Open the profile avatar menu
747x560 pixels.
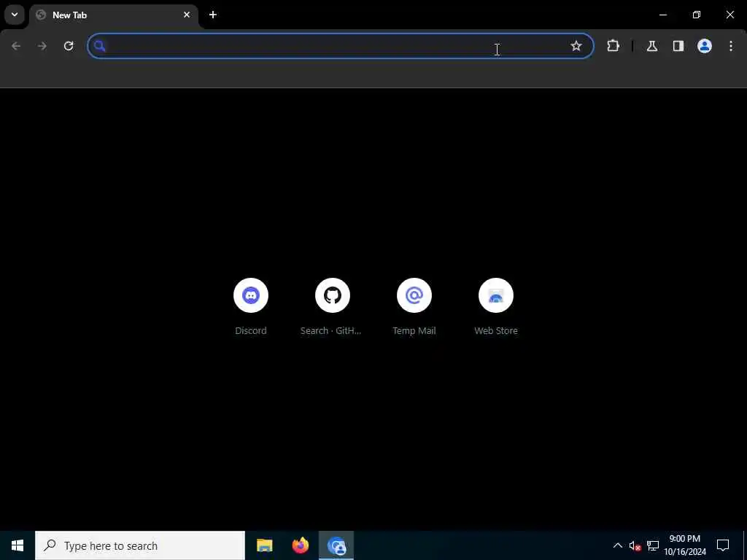(x=705, y=46)
